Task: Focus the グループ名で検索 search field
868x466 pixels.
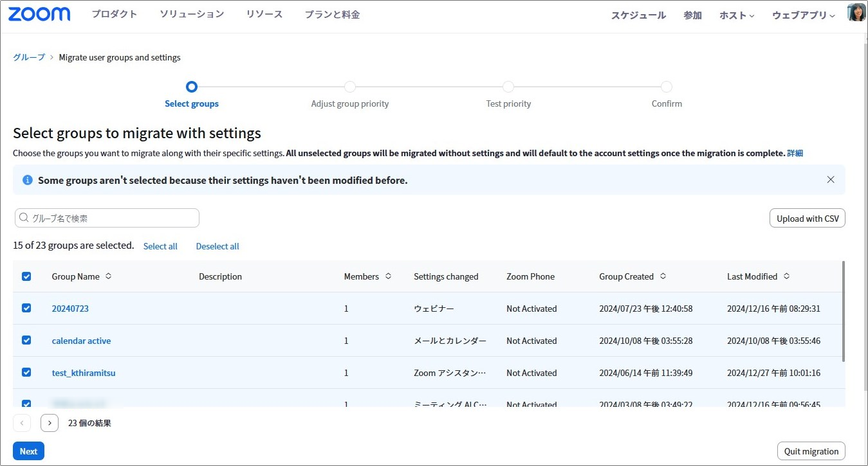Action: [x=107, y=218]
